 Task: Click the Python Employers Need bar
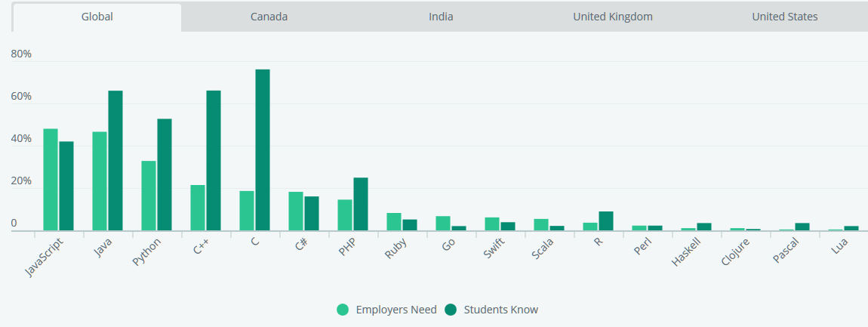[x=149, y=196]
